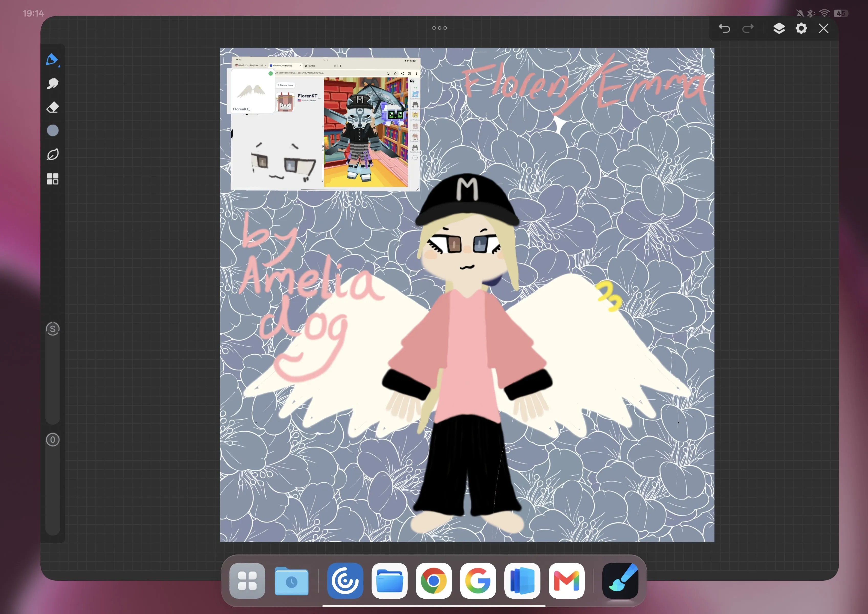Select the selection lasso tool
Image resolution: width=868 pixels, height=614 pixels.
(52, 154)
